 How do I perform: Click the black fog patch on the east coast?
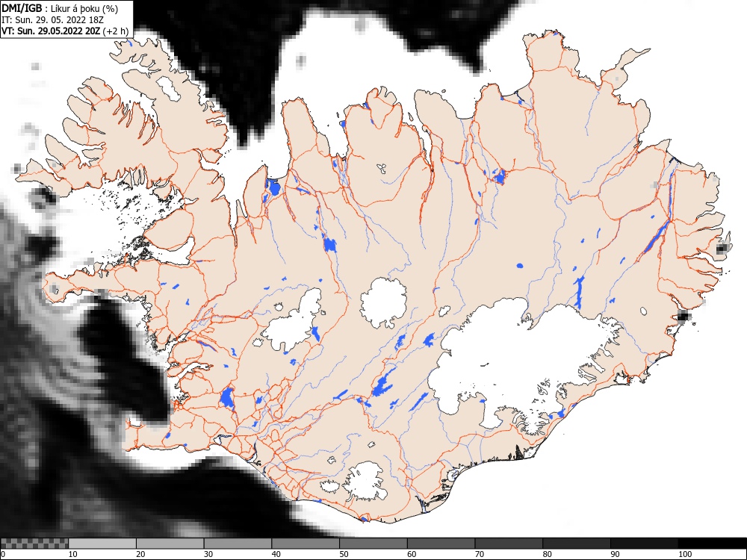point(684,316)
